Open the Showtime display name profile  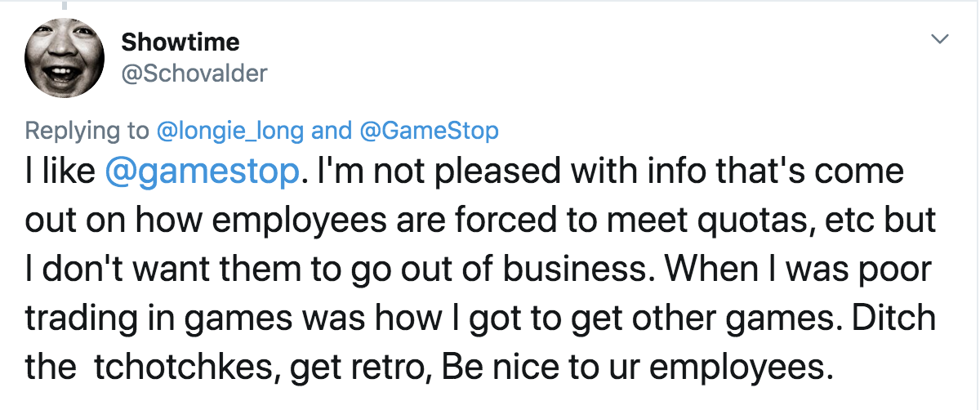pyautogui.click(x=180, y=42)
